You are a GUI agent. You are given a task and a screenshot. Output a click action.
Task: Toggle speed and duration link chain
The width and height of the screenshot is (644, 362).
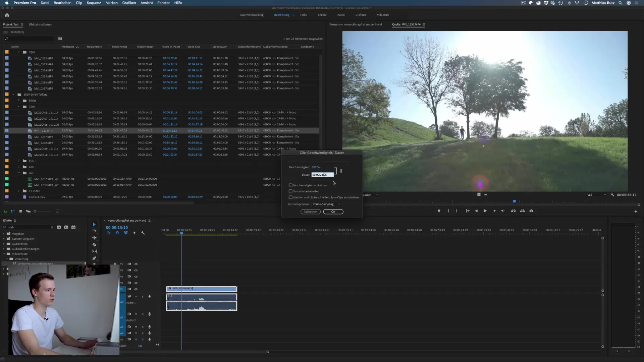[x=341, y=171]
